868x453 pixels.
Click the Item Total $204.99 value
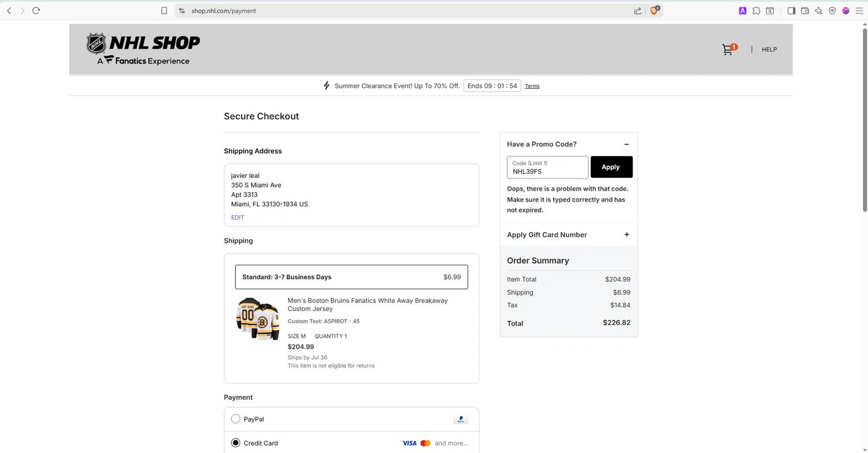pyautogui.click(x=618, y=279)
